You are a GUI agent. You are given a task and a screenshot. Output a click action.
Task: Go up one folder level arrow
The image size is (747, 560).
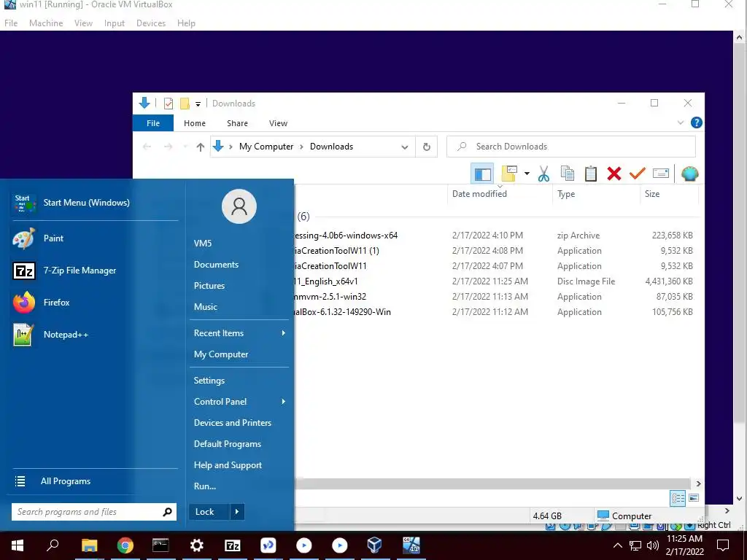[201, 147]
